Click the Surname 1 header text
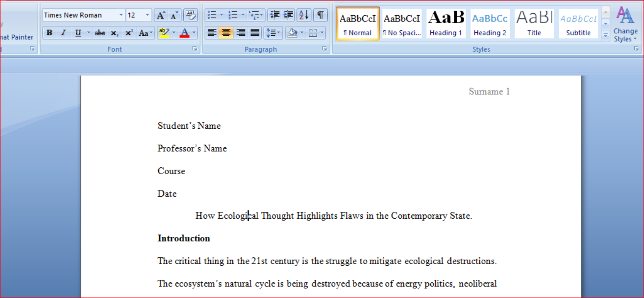The height and width of the screenshot is (298, 644). click(489, 92)
